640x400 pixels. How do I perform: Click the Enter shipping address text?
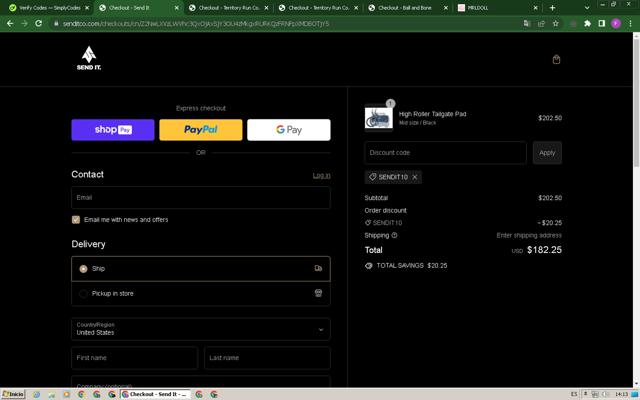point(529,235)
